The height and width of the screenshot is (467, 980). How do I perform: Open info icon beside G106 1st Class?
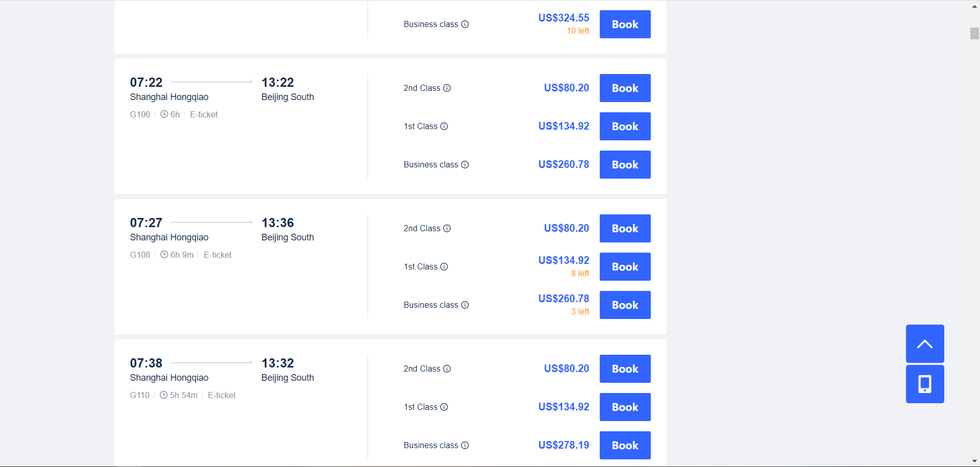444,126
